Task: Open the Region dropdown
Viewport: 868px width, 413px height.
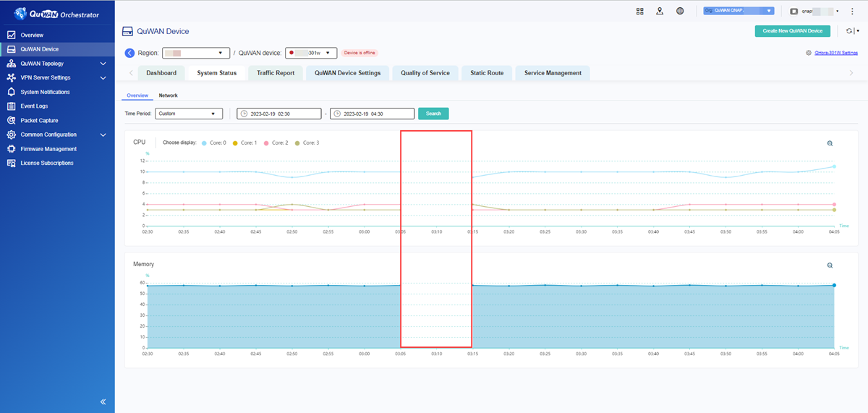Action: (x=195, y=53)
